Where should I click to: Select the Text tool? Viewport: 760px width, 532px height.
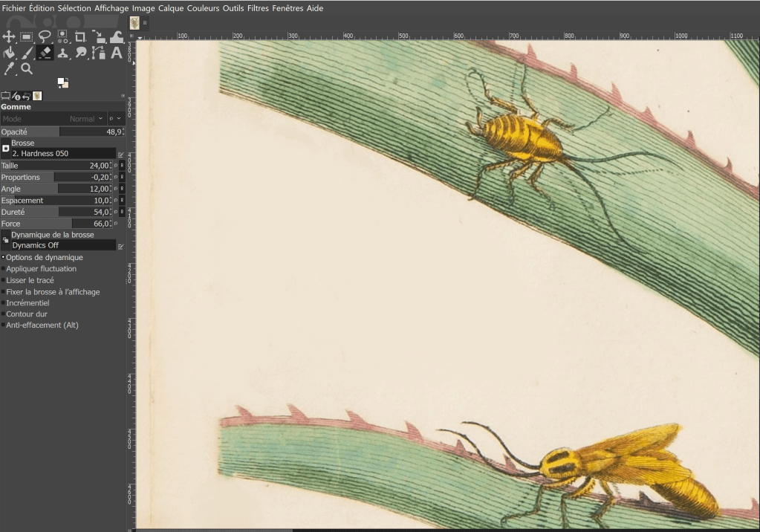click(116, 53)
